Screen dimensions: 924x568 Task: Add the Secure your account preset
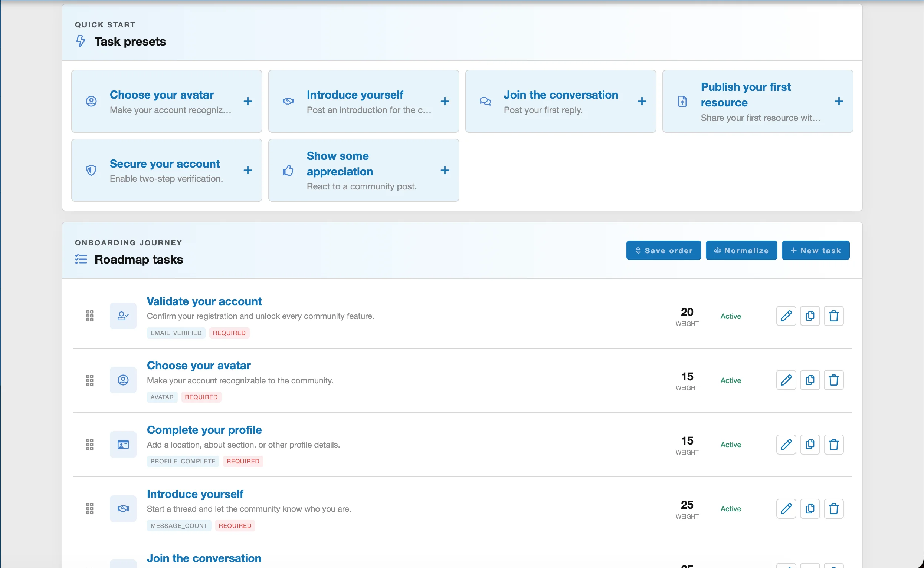click(248, 170)
